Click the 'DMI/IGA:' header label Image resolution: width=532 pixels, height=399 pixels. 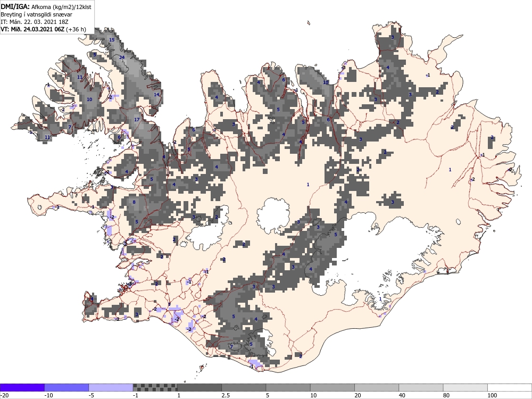pyautogui.click(x=15, y=6)
